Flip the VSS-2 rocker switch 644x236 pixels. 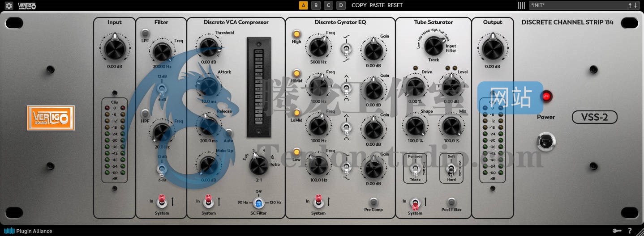(x=545, y=142)
